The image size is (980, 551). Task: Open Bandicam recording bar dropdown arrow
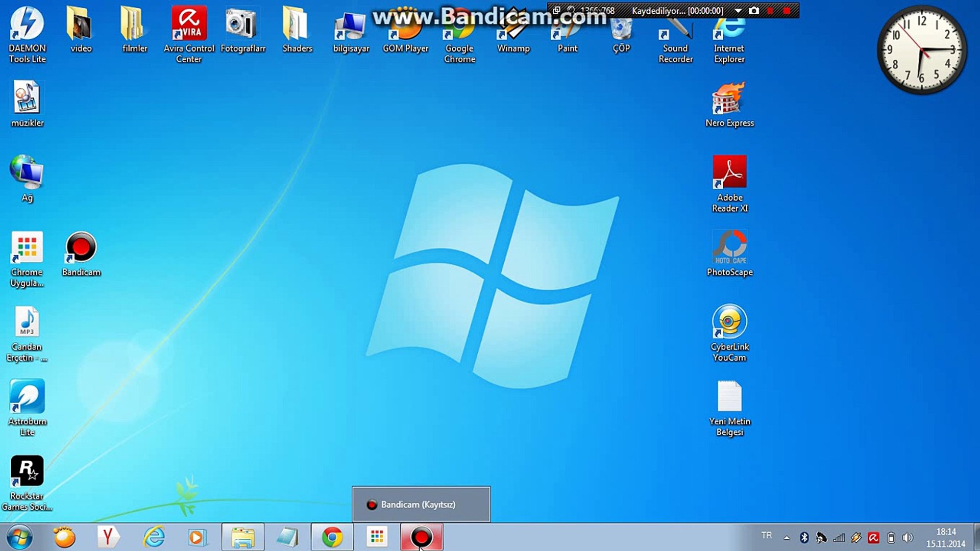pyautogui.click(x=738, y=11)
